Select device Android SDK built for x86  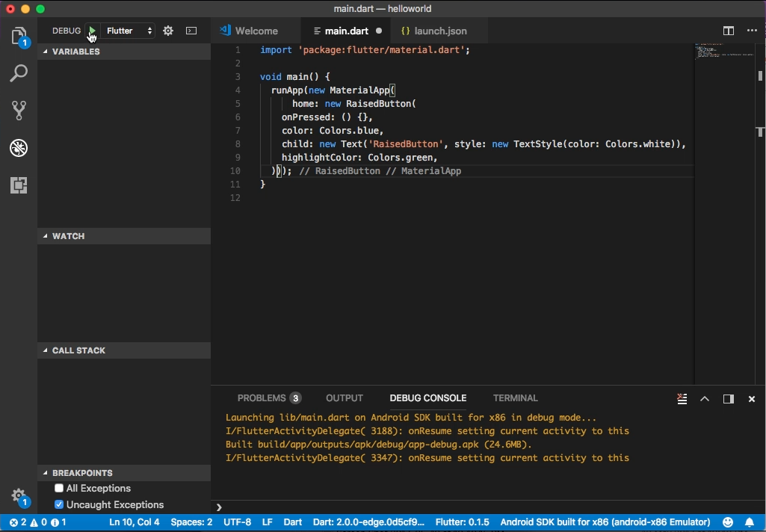pyautogui.click(x=605, y=522)
